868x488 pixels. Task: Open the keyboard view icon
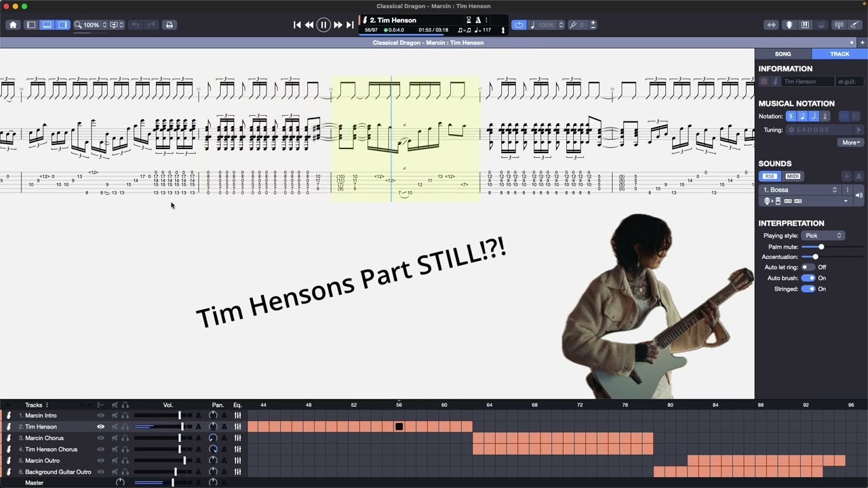(805, 25)
